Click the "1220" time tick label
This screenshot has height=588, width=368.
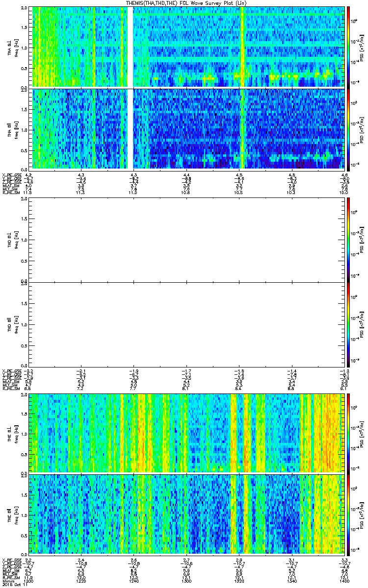coord(81,580)
